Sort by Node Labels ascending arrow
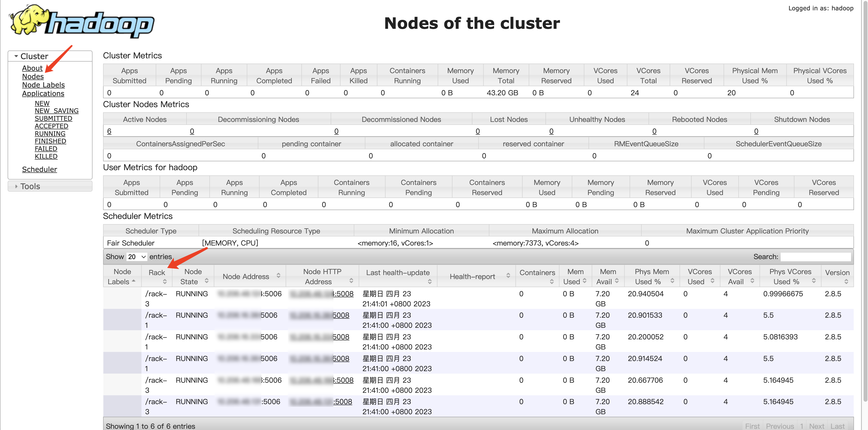 134,280
